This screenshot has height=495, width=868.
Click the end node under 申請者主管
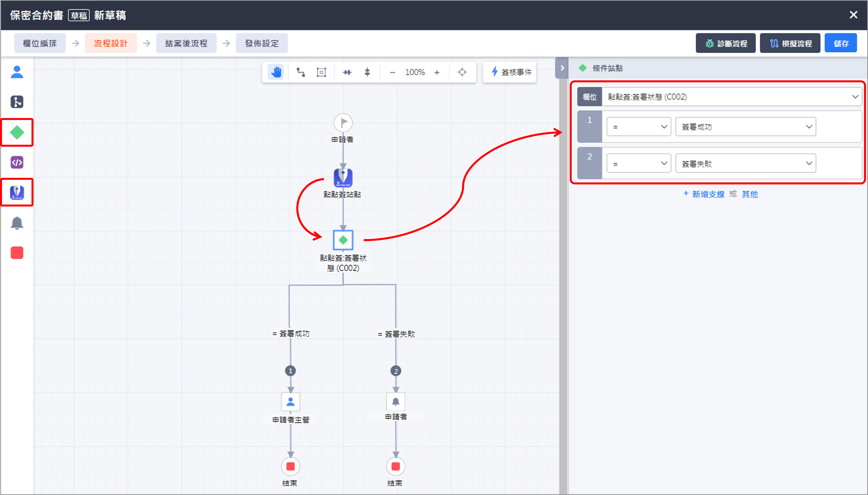290,466
